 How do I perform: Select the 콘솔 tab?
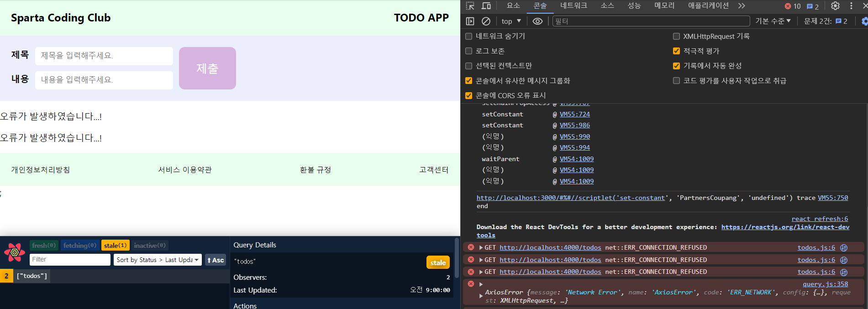[540, 5]
